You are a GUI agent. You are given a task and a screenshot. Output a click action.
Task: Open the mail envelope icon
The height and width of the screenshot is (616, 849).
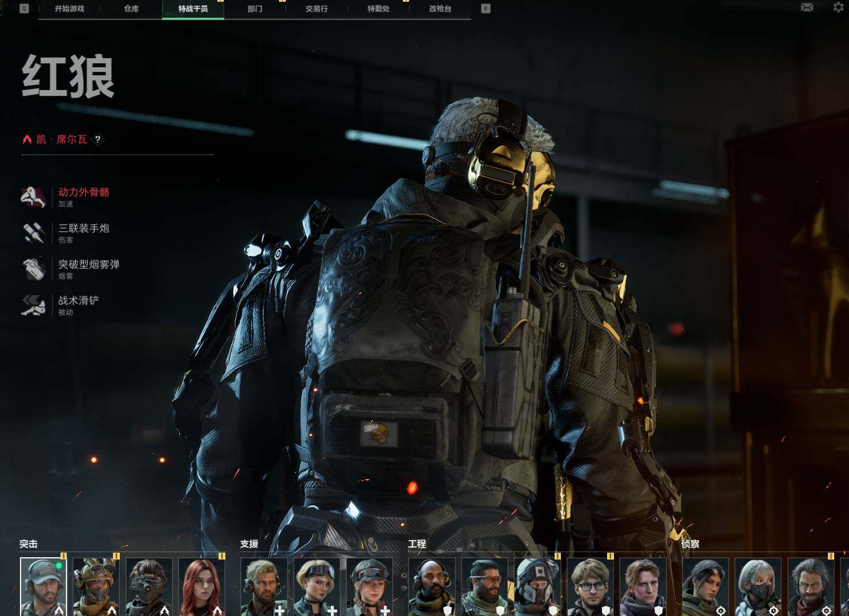[807, 7]
